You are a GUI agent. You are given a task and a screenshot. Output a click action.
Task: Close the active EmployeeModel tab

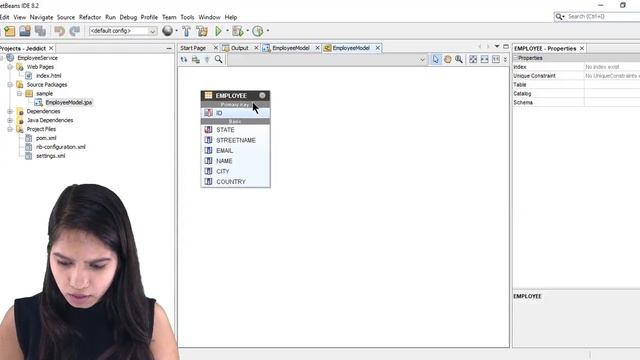tap(378, 48)
